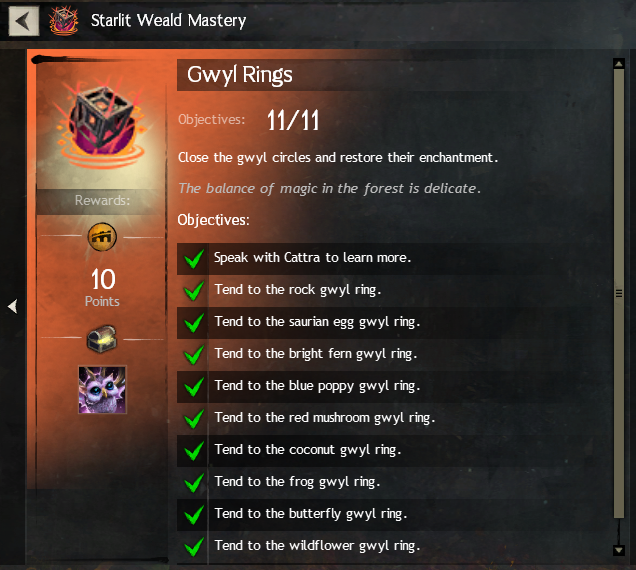Click the scrollbar up arrow
This screenshot has height=570, width=636.
pos(619,64)
